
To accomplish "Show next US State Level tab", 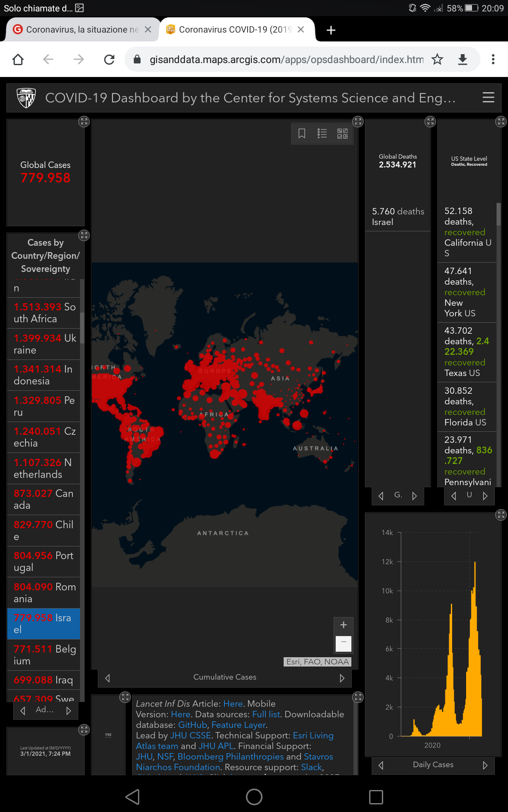I will coord(485,496).
